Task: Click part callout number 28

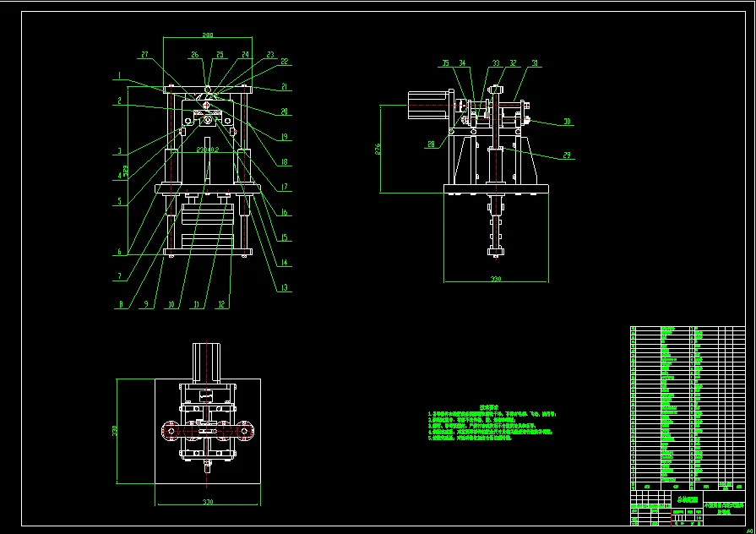Action: point(431,144)
